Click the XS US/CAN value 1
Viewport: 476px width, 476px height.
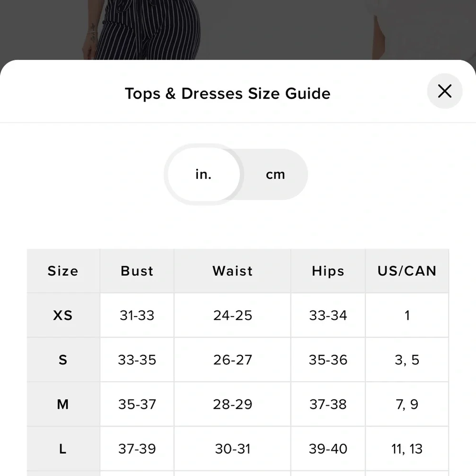(x=407, y=315)
